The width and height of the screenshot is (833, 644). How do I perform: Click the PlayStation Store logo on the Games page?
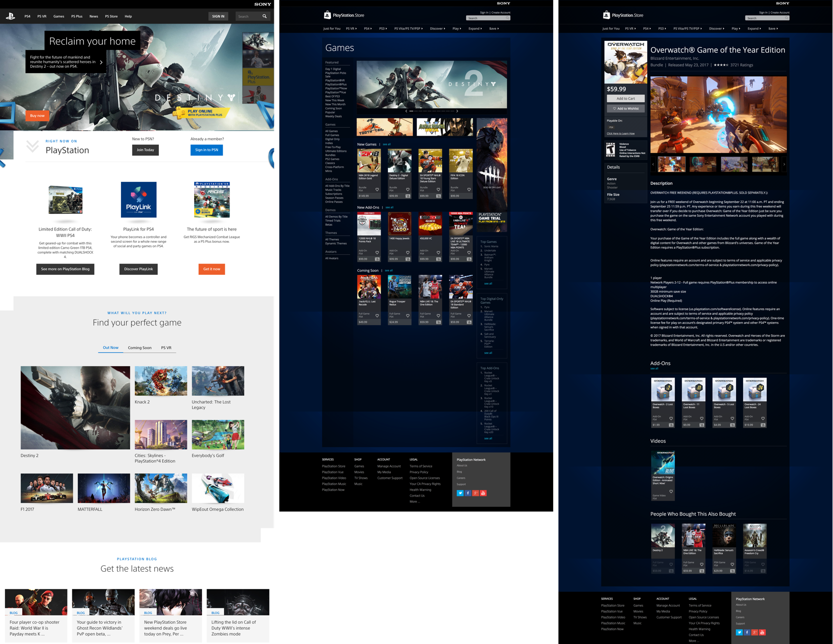(x=344, y=15)
